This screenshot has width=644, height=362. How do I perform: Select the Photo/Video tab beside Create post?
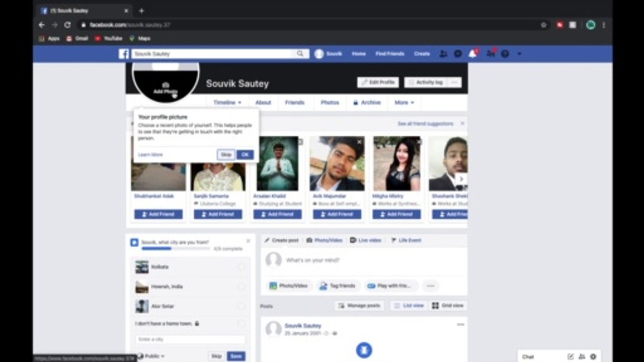(325, 240)
